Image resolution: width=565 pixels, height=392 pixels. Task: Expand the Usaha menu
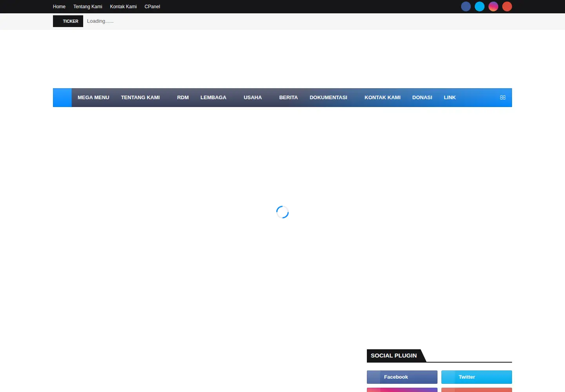[253, 98]
